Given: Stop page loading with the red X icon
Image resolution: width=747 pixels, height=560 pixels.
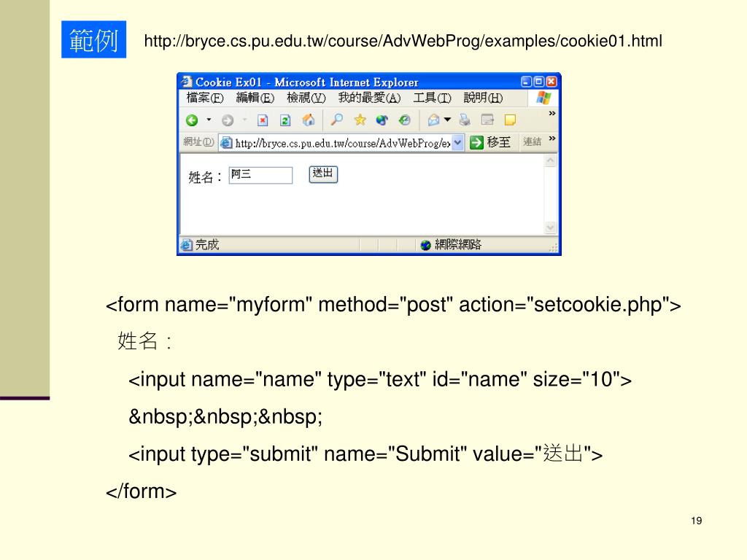Looking at the screenshot, I should pos(263,120).
